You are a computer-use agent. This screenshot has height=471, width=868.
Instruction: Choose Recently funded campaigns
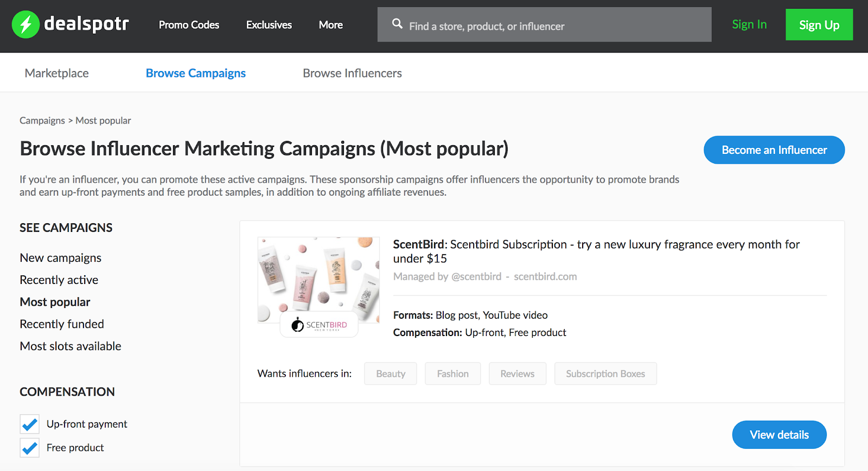coord(62,324)
